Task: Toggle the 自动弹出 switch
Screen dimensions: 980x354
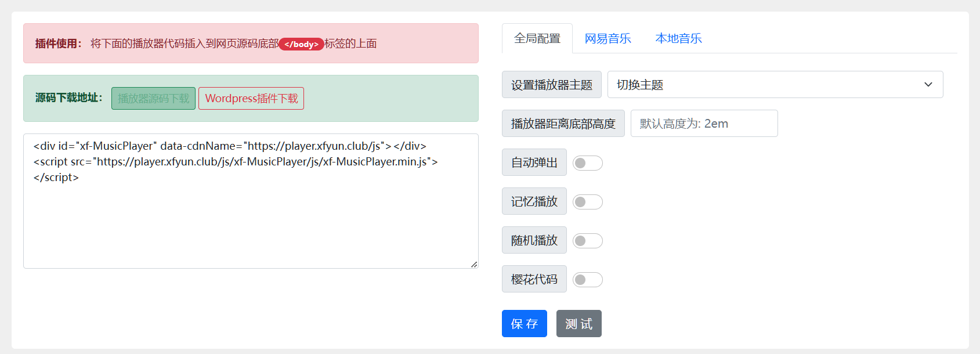Action: (x=587, y=163)
